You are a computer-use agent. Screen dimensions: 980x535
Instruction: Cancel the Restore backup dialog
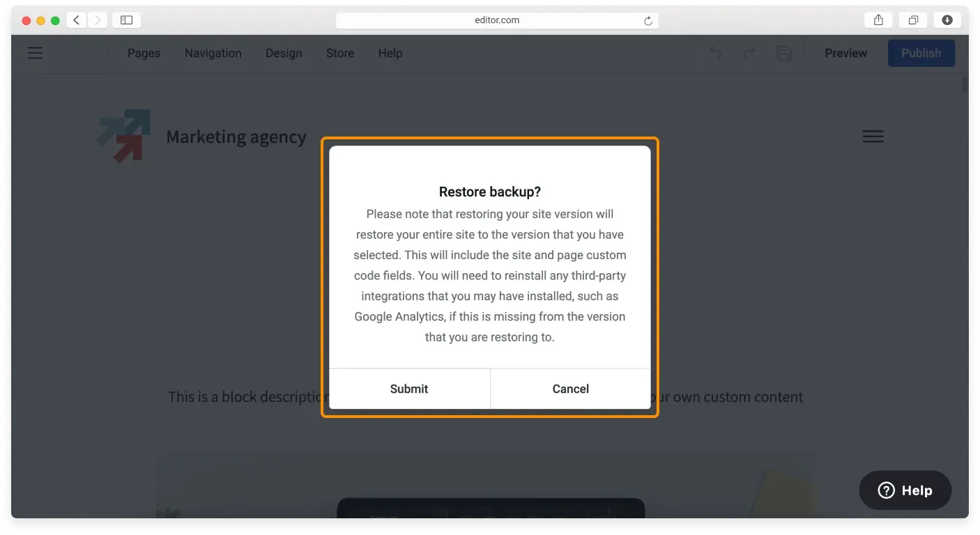[x=571, y=389]
